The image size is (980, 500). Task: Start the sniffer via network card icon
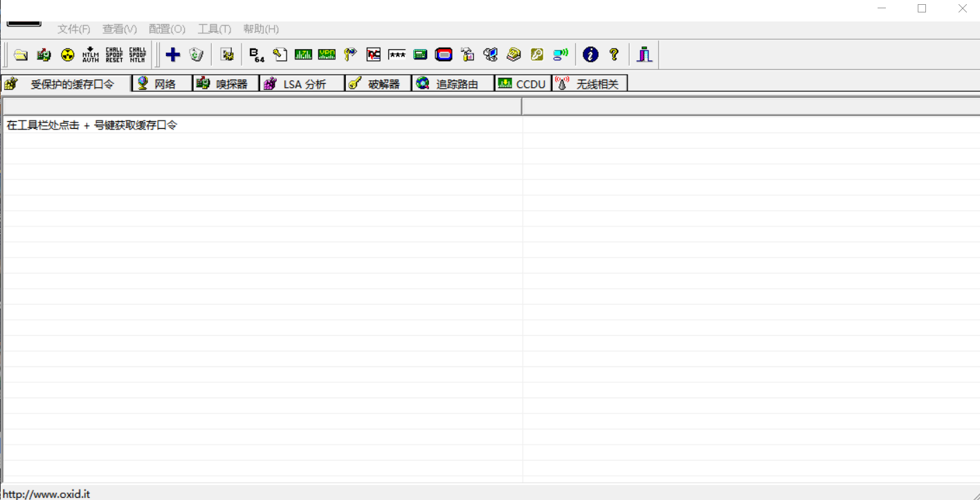coord(44,55)
